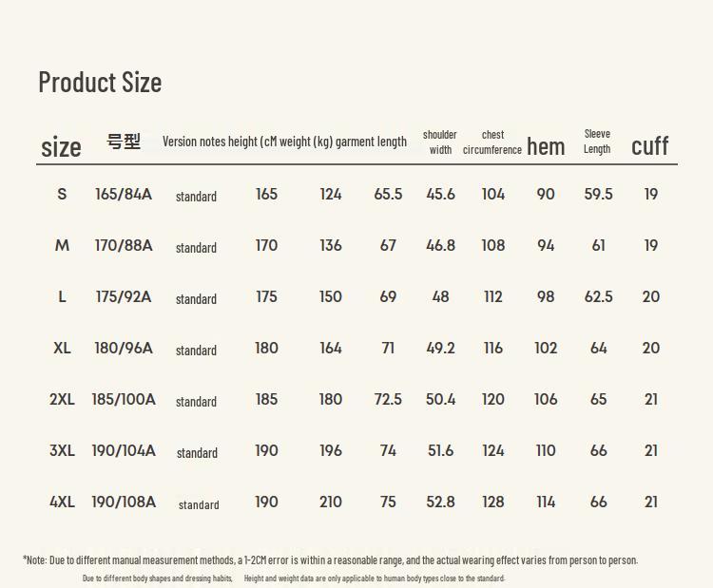Click the 'cuff' column header
Image resolution: width=713 pixels, height=588 pixels.
(650, 146)
